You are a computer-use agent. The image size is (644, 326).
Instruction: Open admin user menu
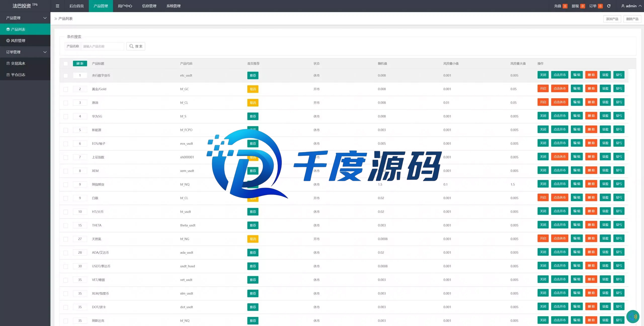point(631,6)
